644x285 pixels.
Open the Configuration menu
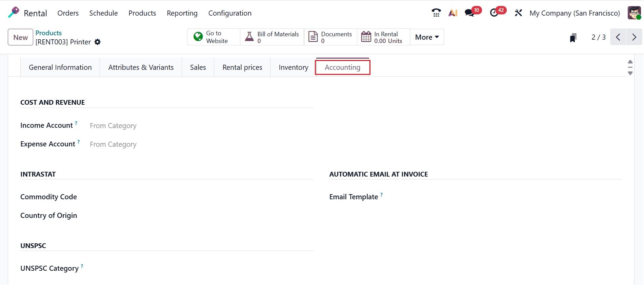click(230, 13)
